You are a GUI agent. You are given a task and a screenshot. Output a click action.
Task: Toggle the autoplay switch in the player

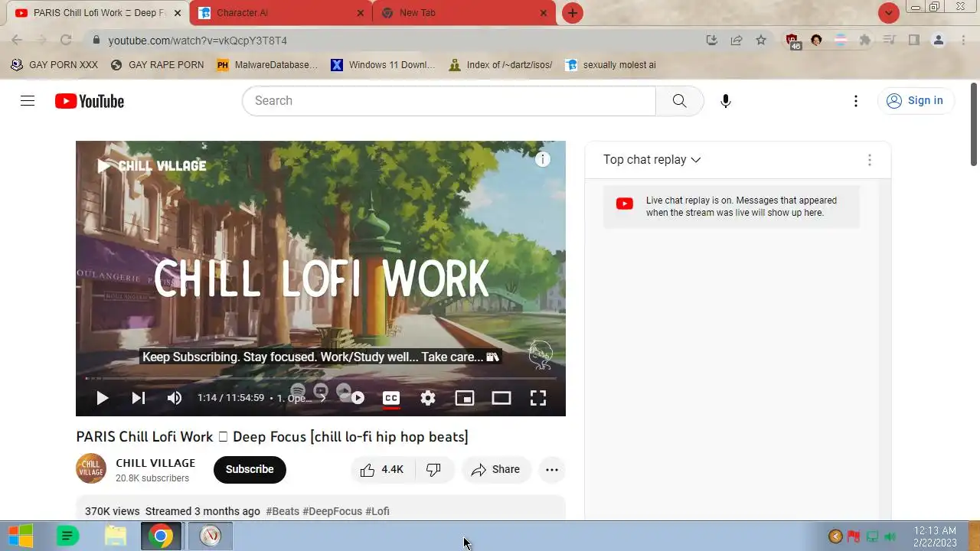click(352, 398)
